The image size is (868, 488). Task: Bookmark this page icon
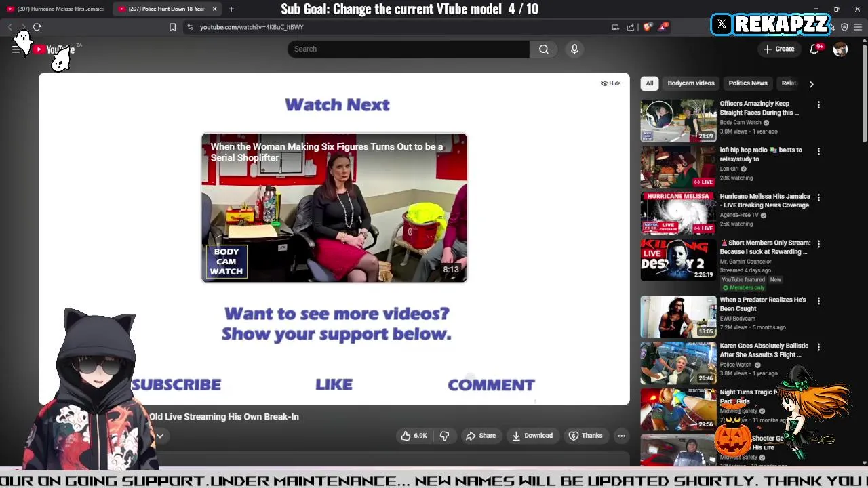click(172, 27)
